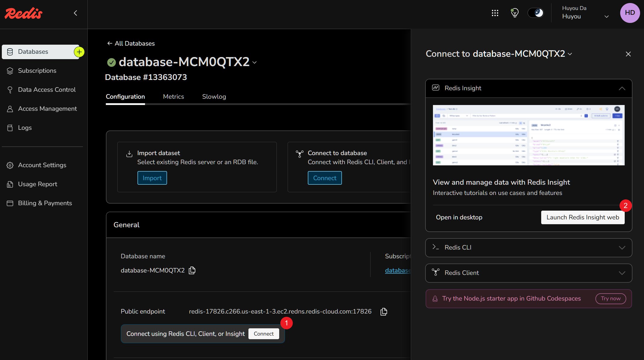Open the lightbulb tips icon

(514, 13)
